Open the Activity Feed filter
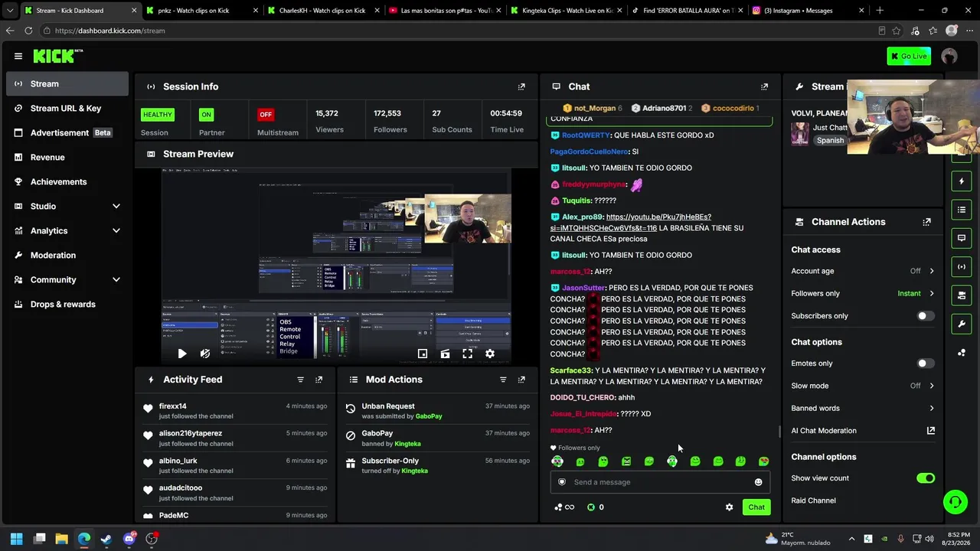The height and width of the screenshot is (551, 980). tap(300, 380)
